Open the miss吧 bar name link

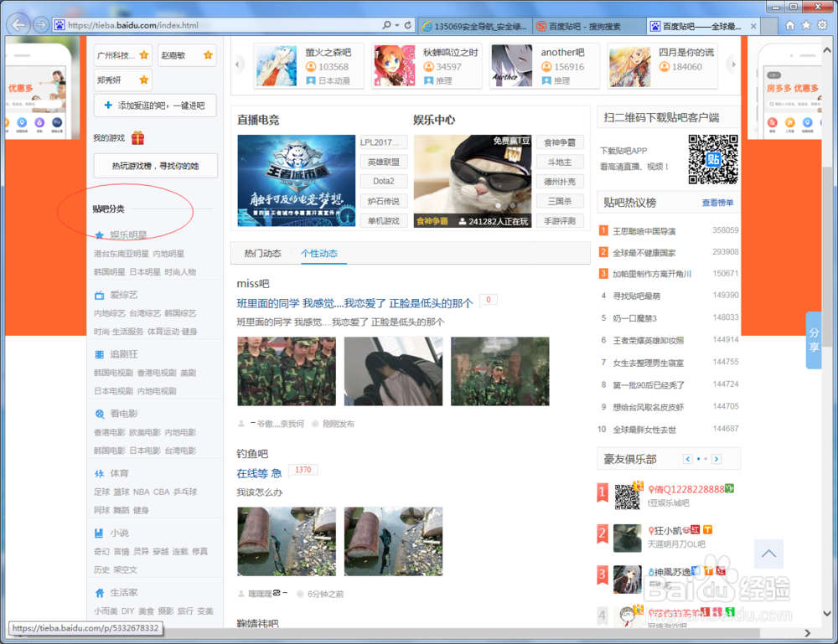point(253,284)
